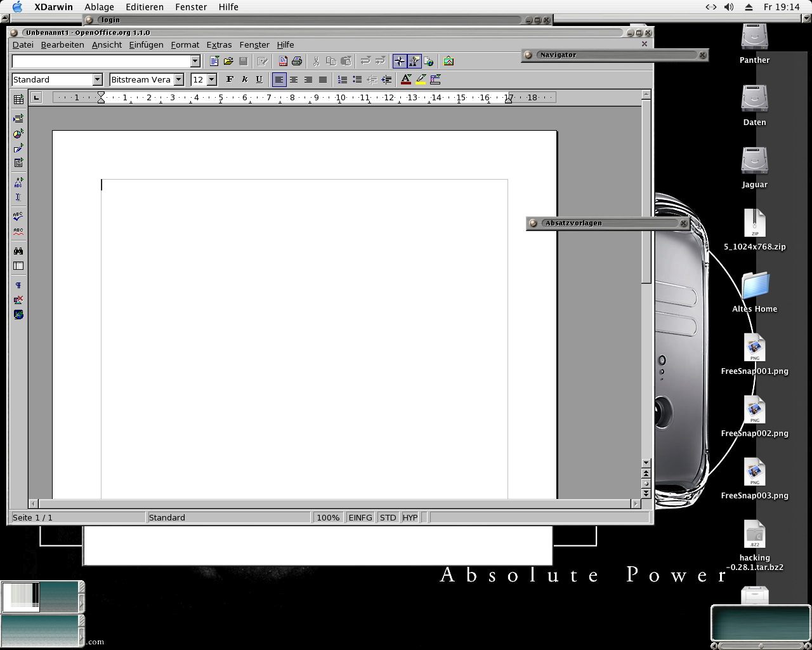
Task: Click the Print document icon
Action: click(296, 62)
